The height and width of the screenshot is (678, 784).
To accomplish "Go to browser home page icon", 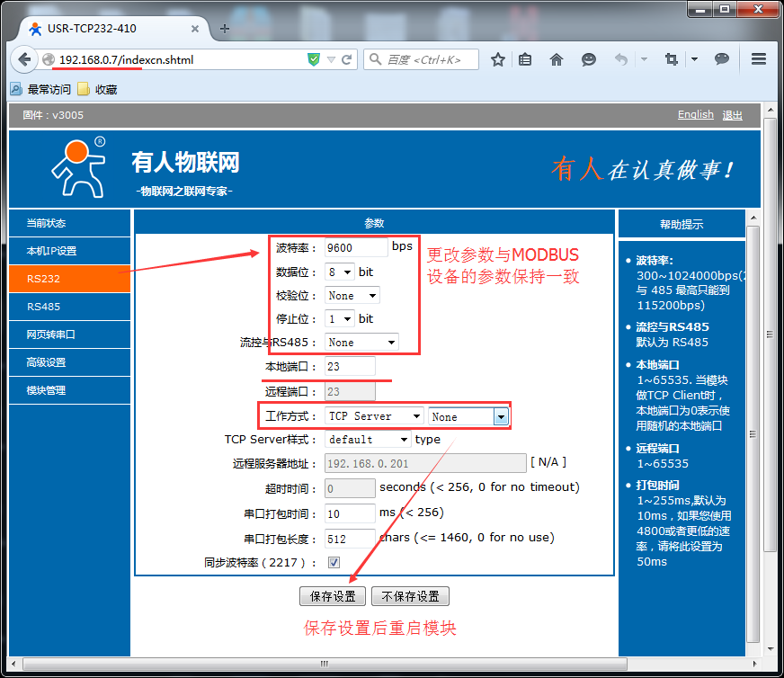I will [556, 60].
